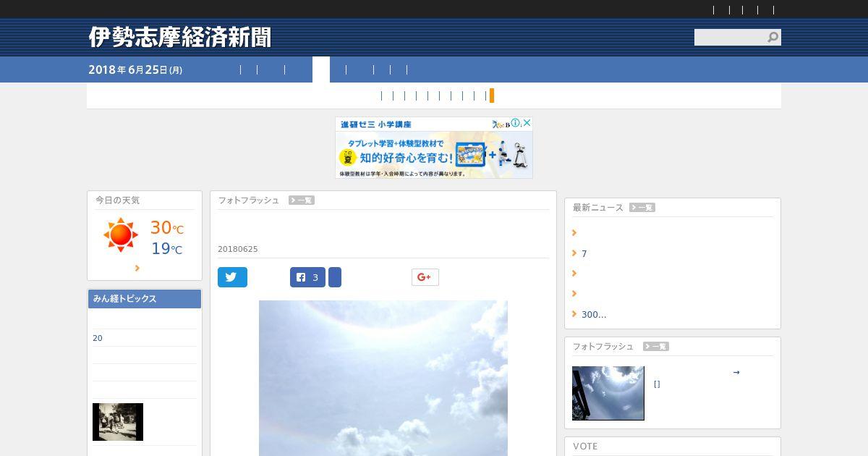Open the sidebar halo photo thumbnail

(608, 393)
